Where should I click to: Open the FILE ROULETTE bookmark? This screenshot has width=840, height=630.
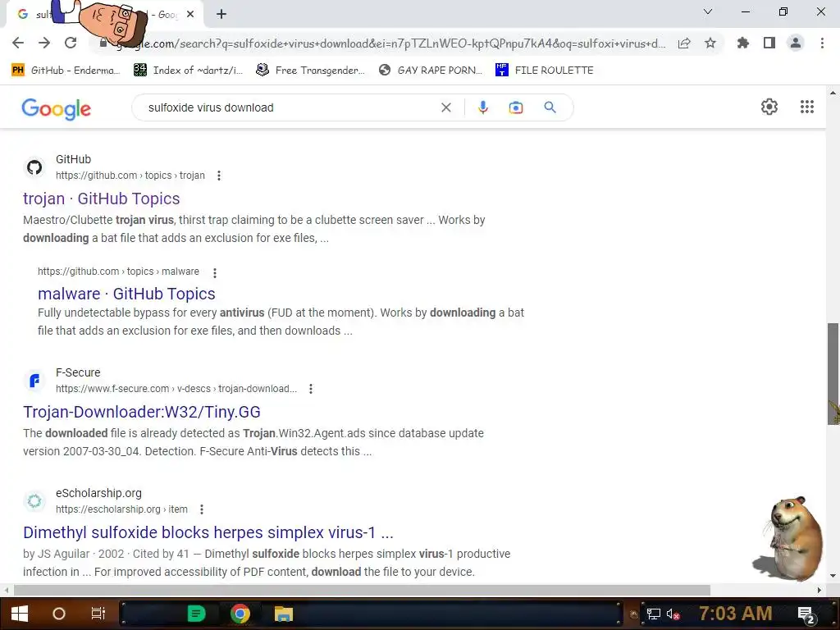point(545,71)
